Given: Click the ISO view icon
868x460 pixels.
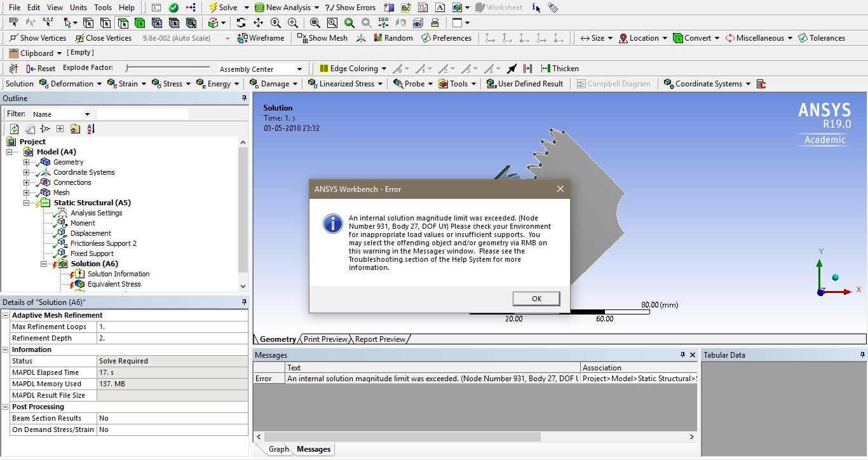Looking at the screenshot, I should tap(383, 23).
